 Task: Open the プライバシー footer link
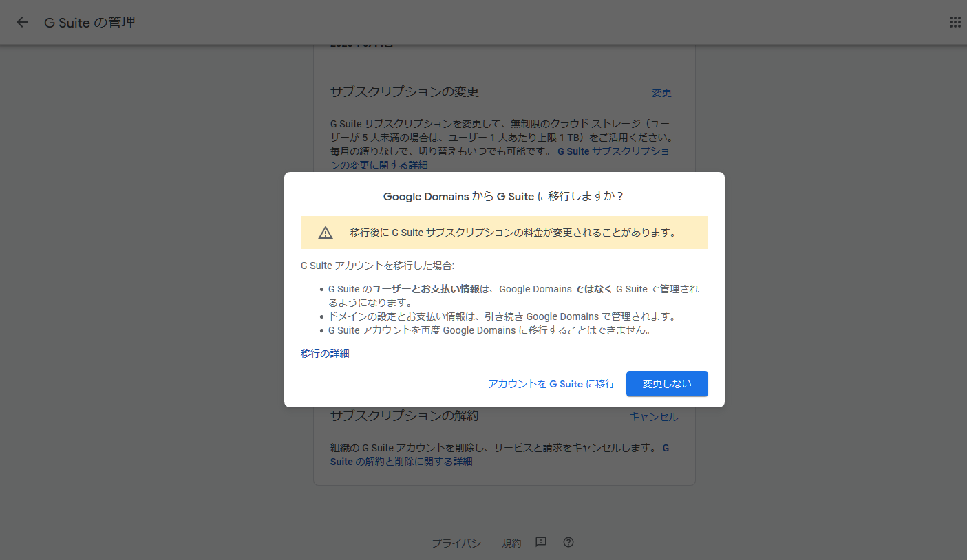click(x=461, y=543)
